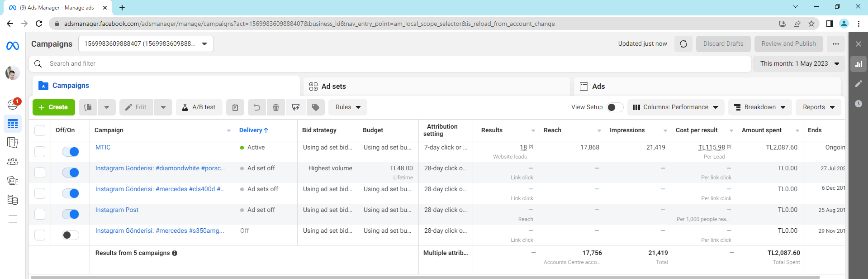Open the Billing icon in sidebar

click(x=13, y=200)
